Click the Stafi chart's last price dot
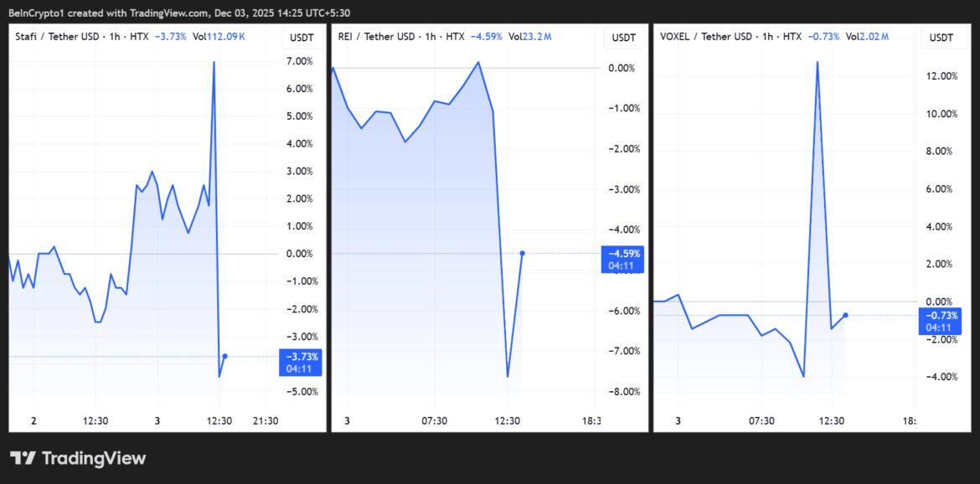The width and height of the screenshot is (980, 484). pos(224,356)
